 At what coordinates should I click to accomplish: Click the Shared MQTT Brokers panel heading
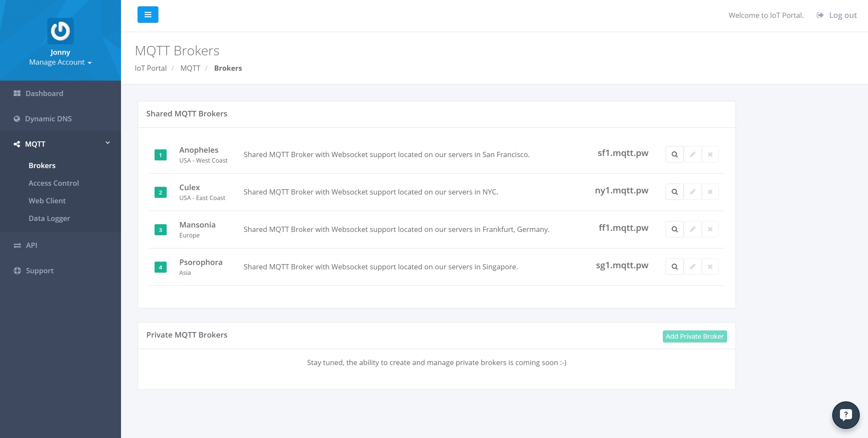point(187,114)
